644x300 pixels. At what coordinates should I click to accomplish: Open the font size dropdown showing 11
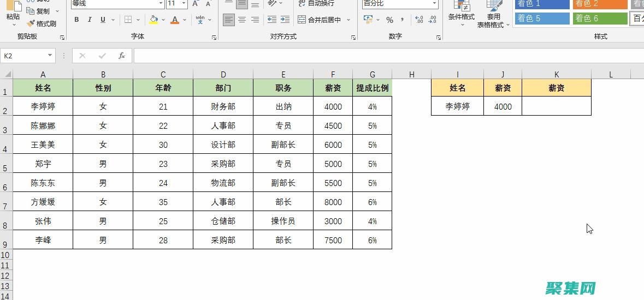click(184, 3)
